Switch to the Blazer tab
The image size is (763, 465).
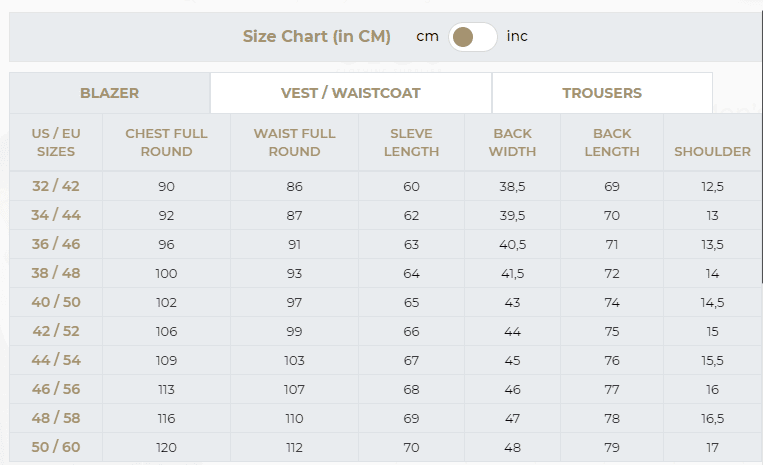point(109,93)
